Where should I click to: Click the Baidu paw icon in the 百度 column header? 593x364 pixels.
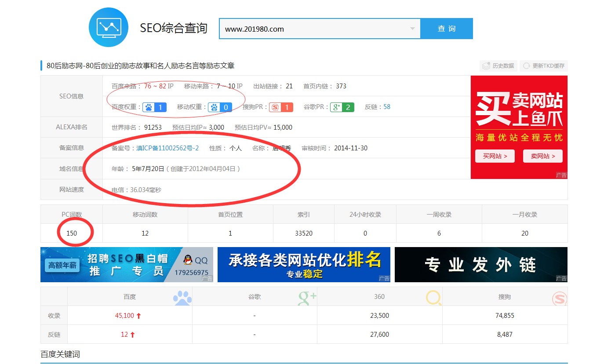point(182,297)
